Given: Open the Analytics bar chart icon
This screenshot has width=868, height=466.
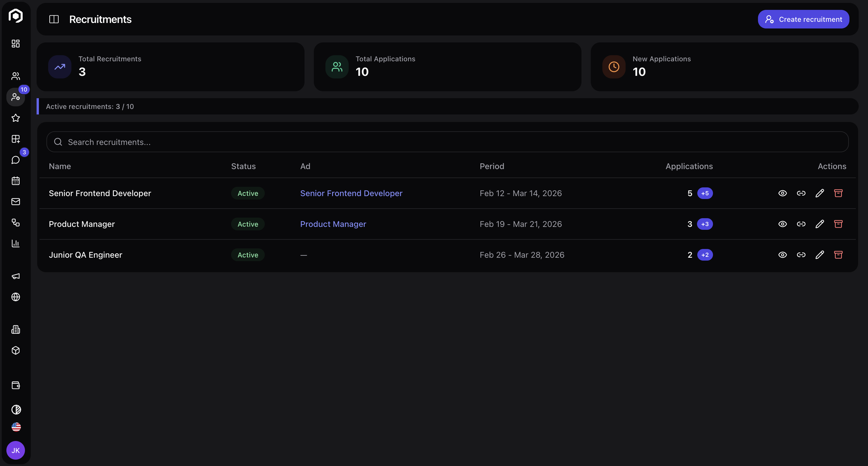Looking at the screenshot, I should click(x=15, y=243).
